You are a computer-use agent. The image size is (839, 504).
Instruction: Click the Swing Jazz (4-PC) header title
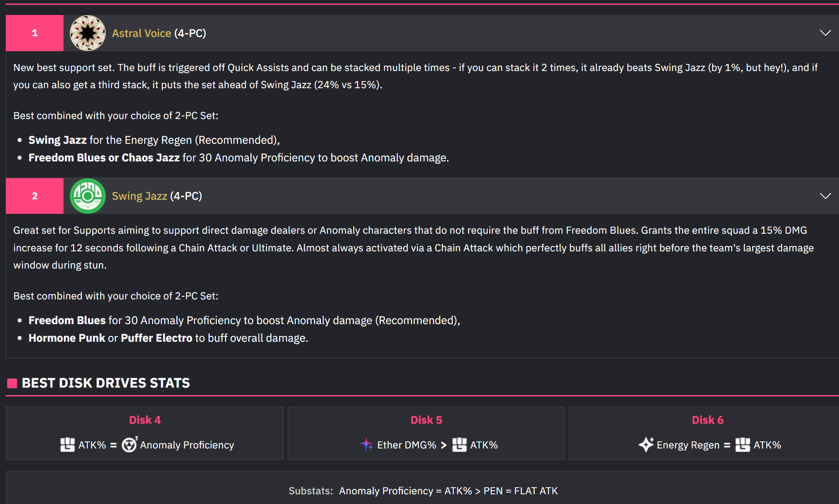pyautogui.click(x=157, y=196)
